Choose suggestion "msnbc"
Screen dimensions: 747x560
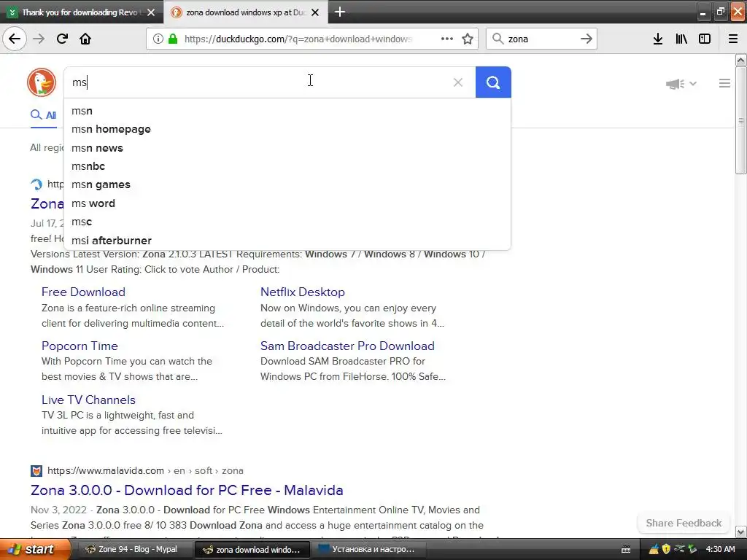tap(286, 166)
